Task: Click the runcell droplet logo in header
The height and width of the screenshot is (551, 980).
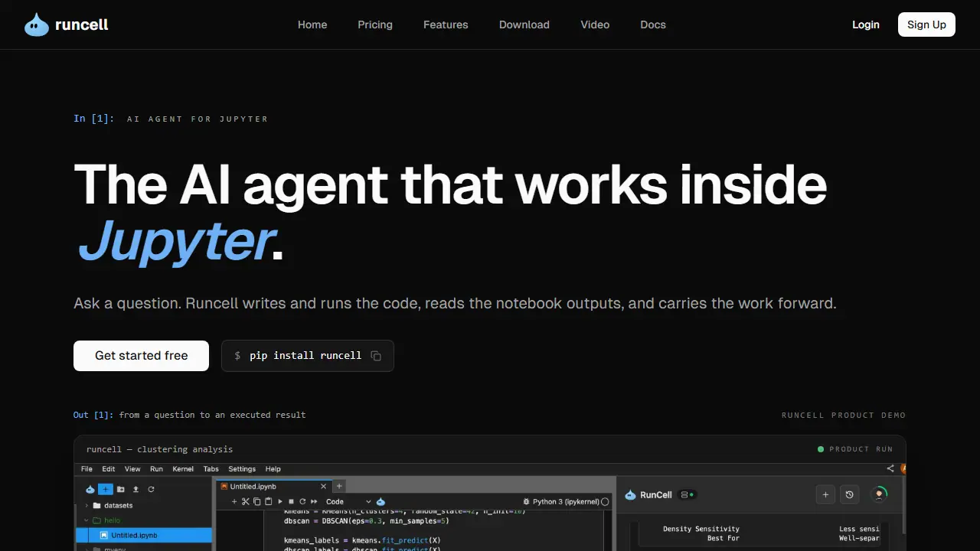Action: tap(36, 24)
